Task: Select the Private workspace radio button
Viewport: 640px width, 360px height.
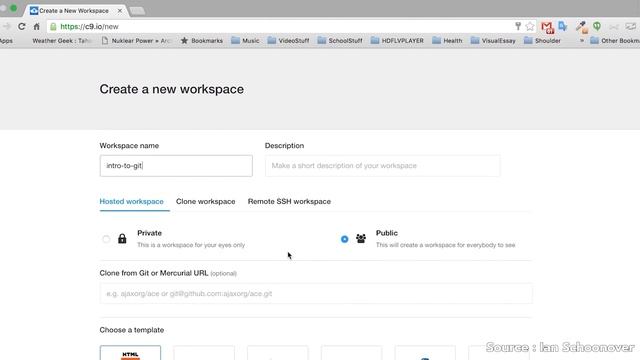Action: [x=106, y=239]
